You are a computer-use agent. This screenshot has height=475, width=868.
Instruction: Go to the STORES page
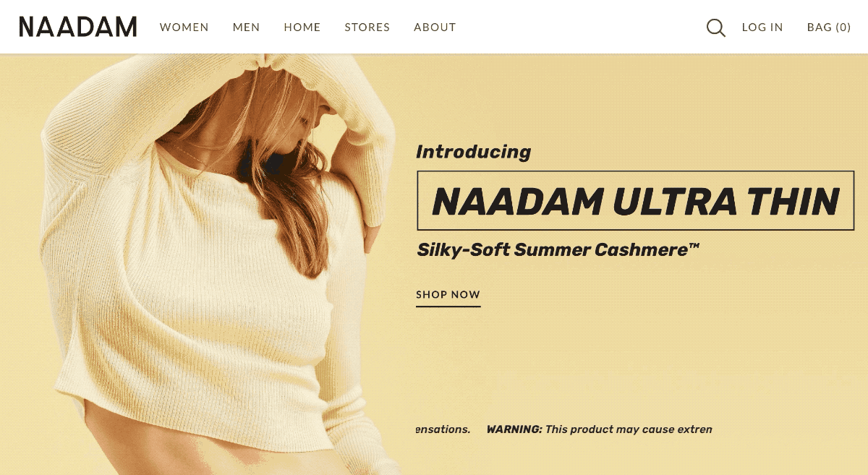click(367, 27)
